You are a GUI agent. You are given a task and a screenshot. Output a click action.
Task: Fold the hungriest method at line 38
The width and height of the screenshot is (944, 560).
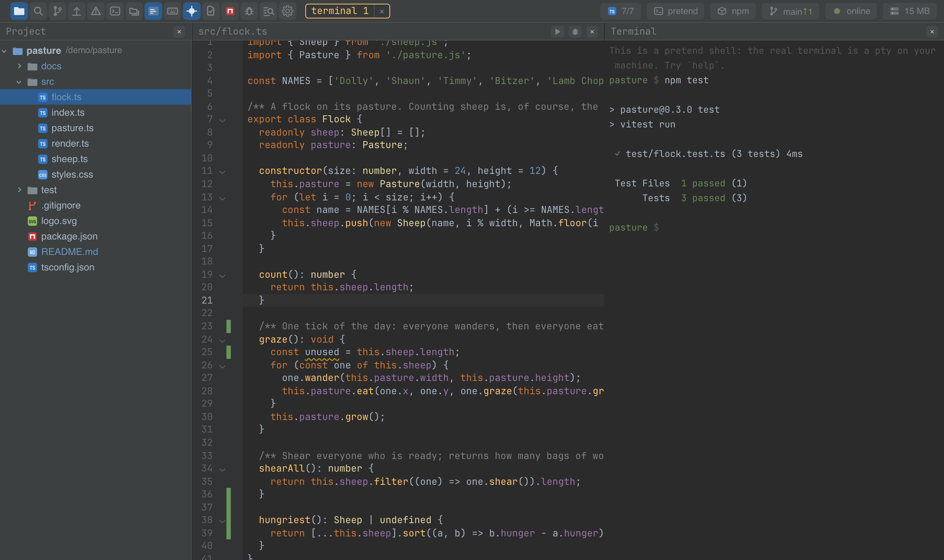[x=222, y=521]
